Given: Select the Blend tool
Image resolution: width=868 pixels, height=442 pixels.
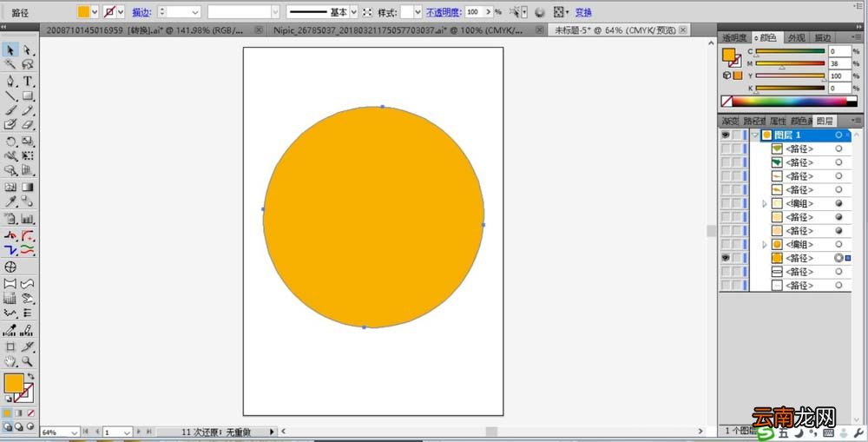Looking at the screenshot, I should pyautogui.click(x=28, y=201).
